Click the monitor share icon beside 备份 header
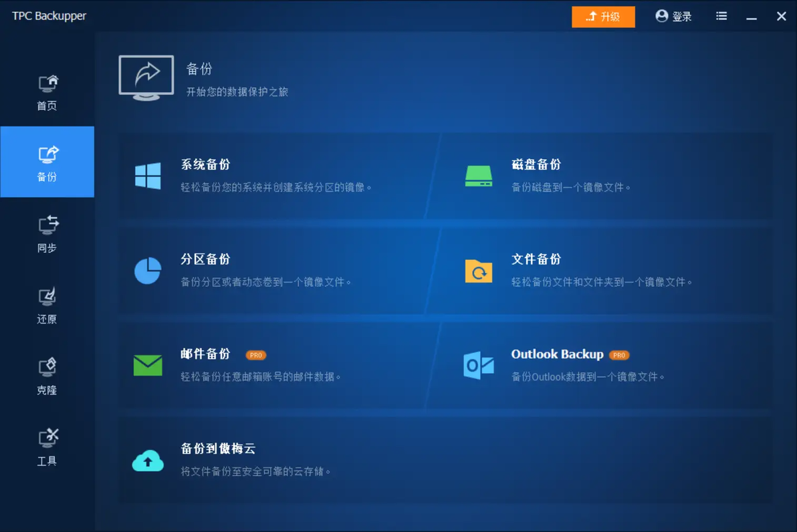The height and width of the screenshot is (532, 797). click(x=146, y=78)
